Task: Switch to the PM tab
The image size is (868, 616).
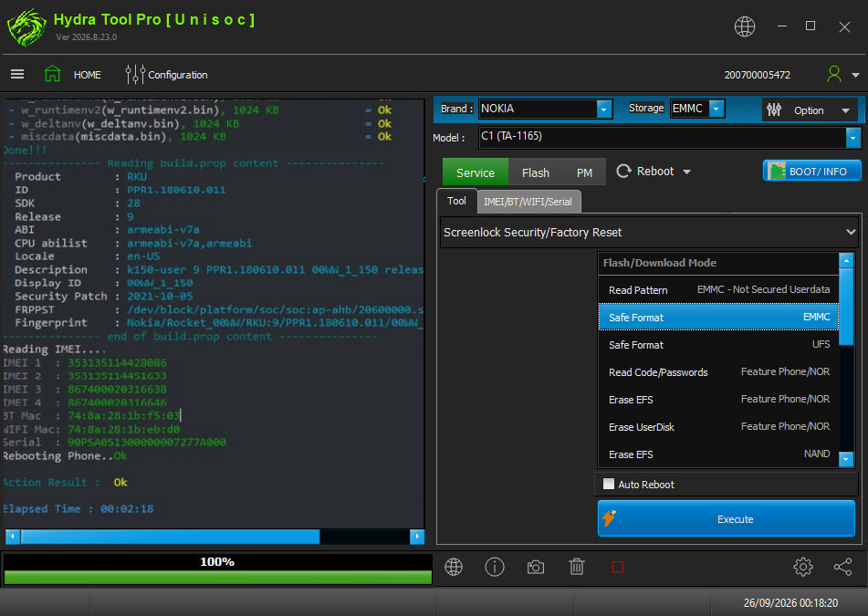Action: pyautogui.click(x=584, y=172)
